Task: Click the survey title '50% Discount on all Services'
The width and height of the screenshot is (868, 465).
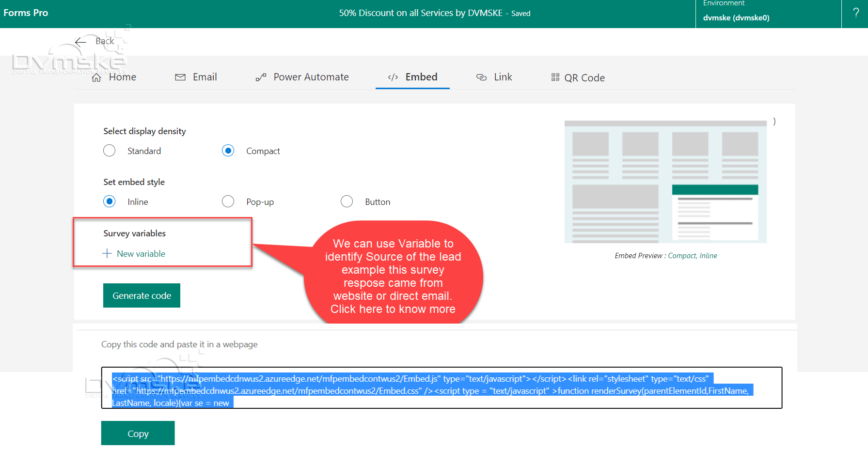Action: pyautogui.click(x=421, y=13)
